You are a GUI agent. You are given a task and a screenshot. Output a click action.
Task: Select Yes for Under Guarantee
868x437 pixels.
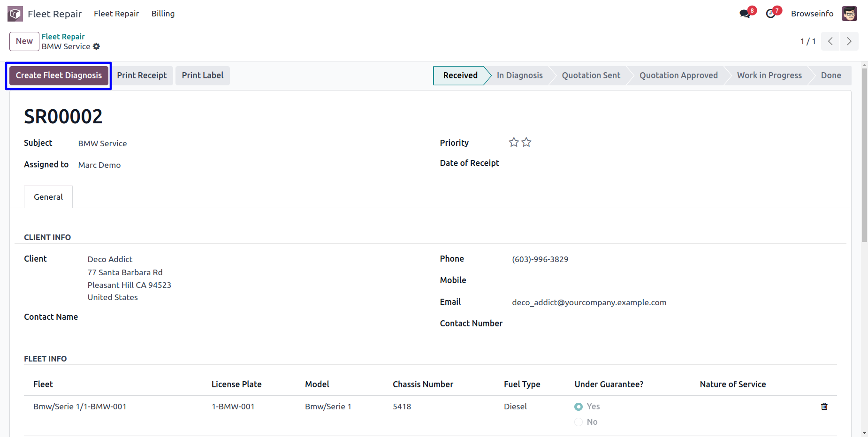click(579, 407)
